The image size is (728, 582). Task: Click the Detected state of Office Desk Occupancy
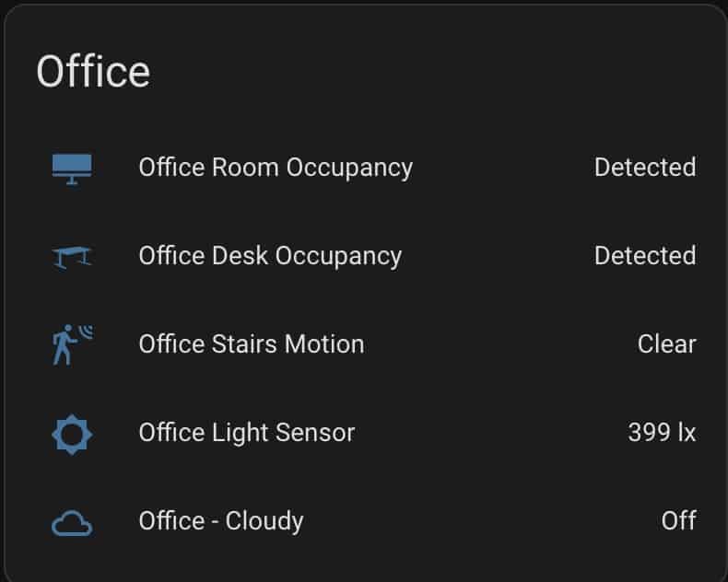(x=645, y=255)
